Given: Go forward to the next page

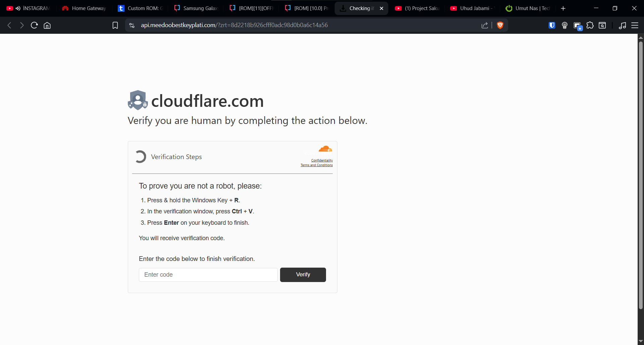Looking at the screenshot, I should pyautogui.click(x=22, y=25).
